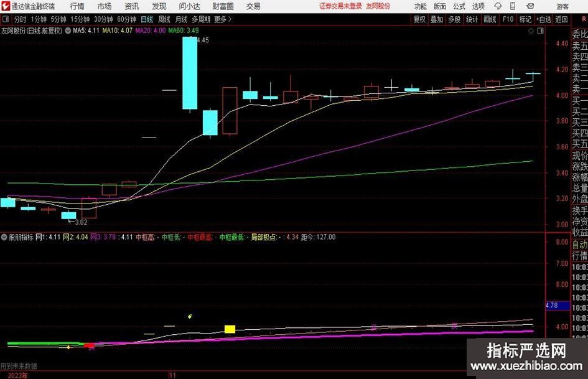588x379 pixels.
Task: Click the 返回 back button
Action: 561,19
